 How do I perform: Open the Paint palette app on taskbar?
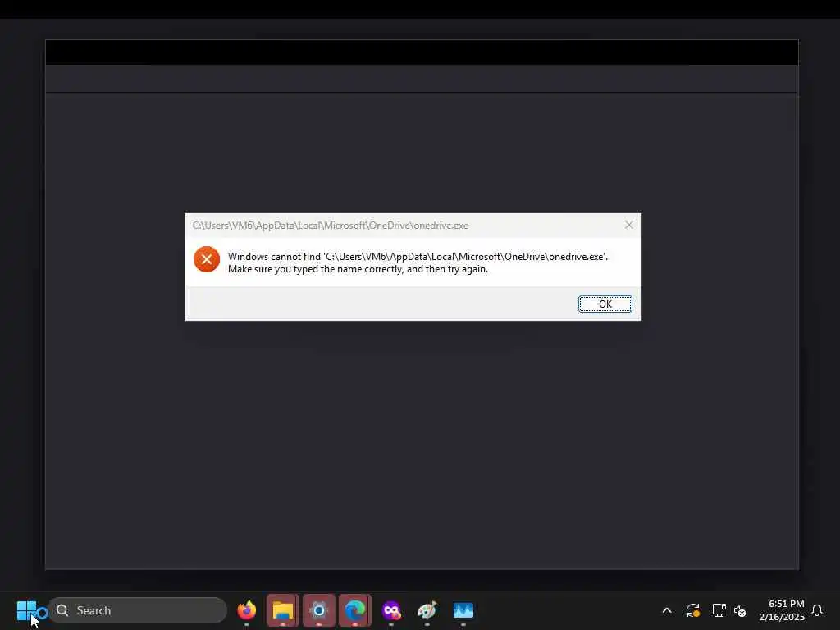tap(427, 610)
